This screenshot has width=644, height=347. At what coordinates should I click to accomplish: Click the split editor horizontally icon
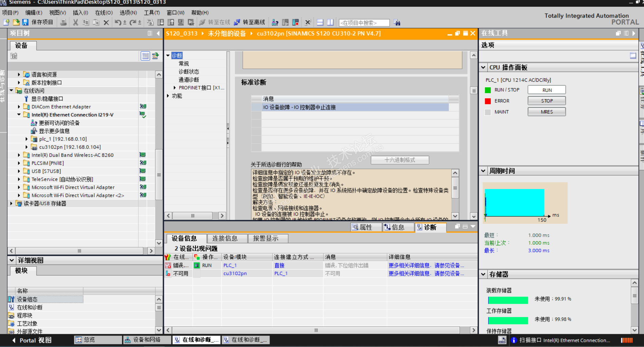point(320,22)
